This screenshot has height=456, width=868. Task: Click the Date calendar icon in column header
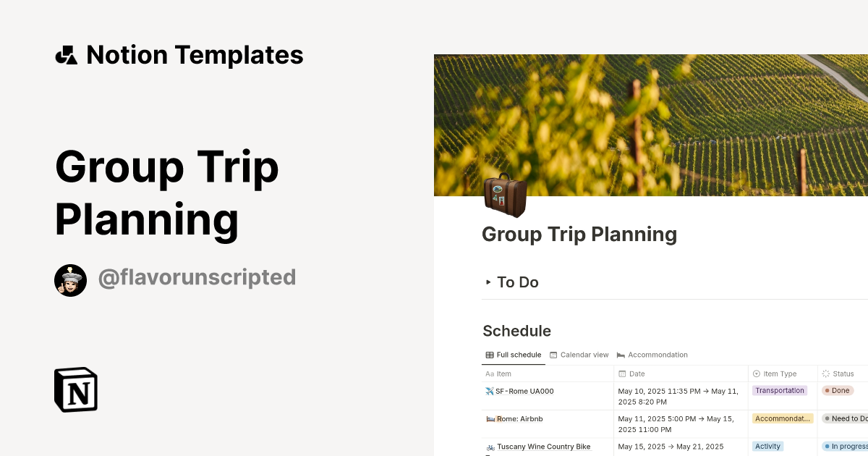click(621, 373)
